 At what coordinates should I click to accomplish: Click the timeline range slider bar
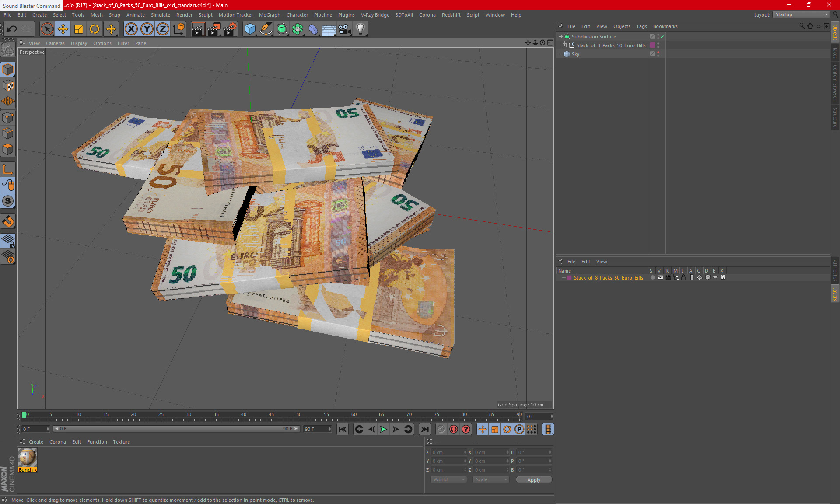coord(176,429)
